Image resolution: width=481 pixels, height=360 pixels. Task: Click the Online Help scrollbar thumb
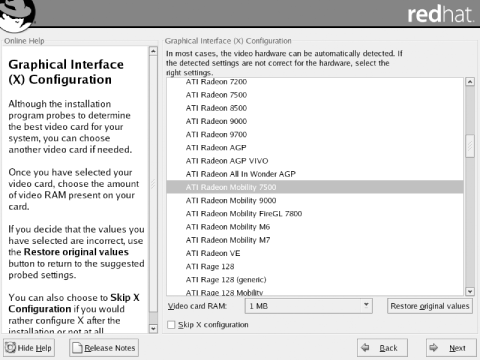[x=153, y=183]
